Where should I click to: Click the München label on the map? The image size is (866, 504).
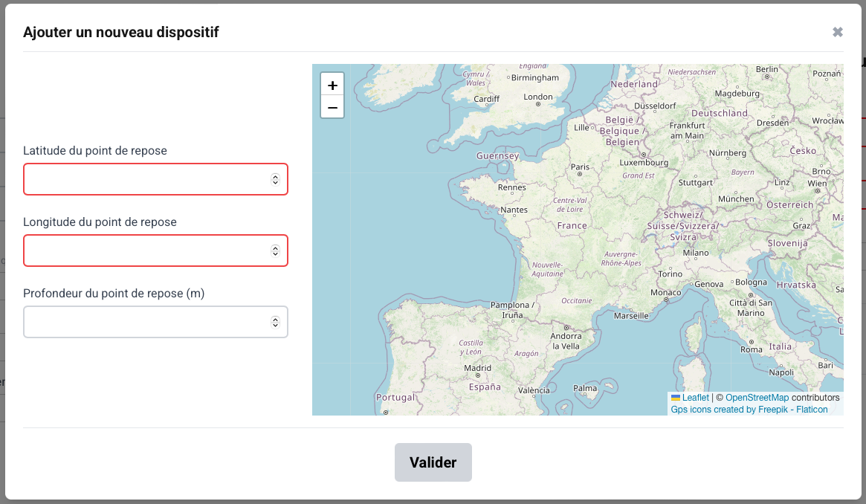pyautogui.click(x=736, y=198)
